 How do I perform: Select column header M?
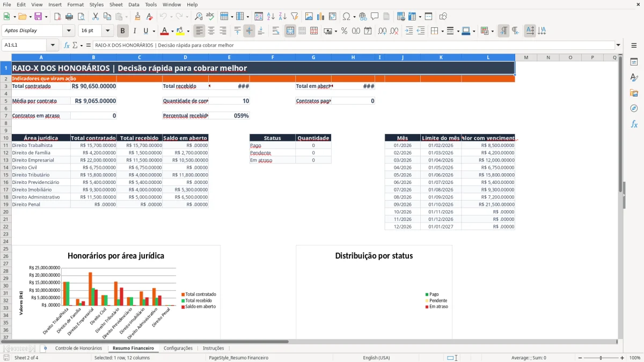click(526, 57)
